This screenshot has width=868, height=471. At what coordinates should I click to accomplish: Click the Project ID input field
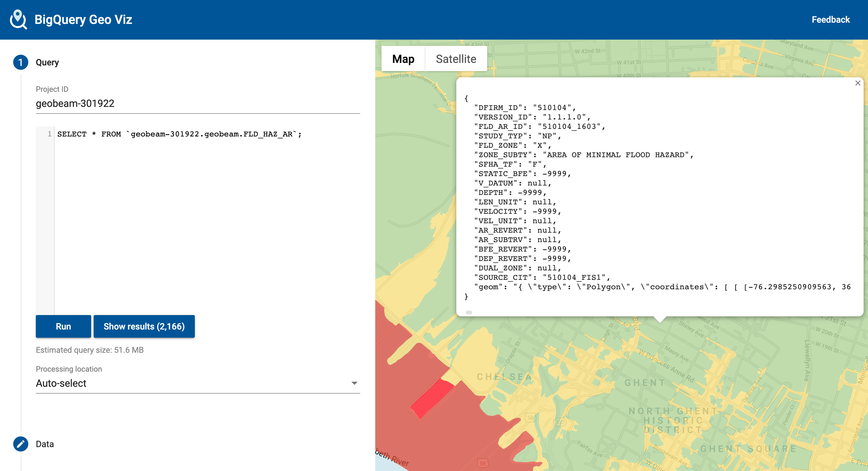198,103
